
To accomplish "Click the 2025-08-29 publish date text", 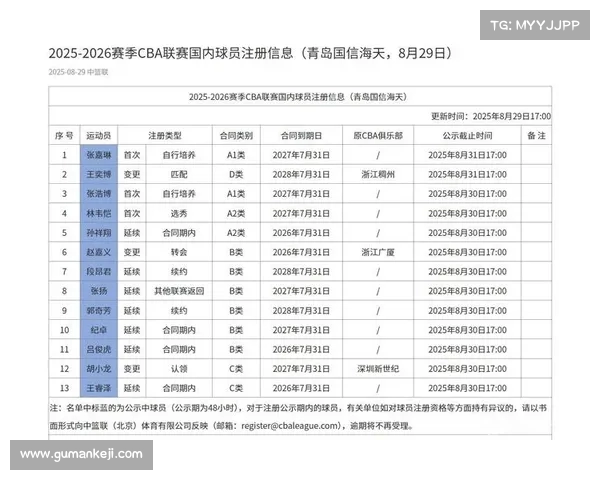I will coord(78,72).
